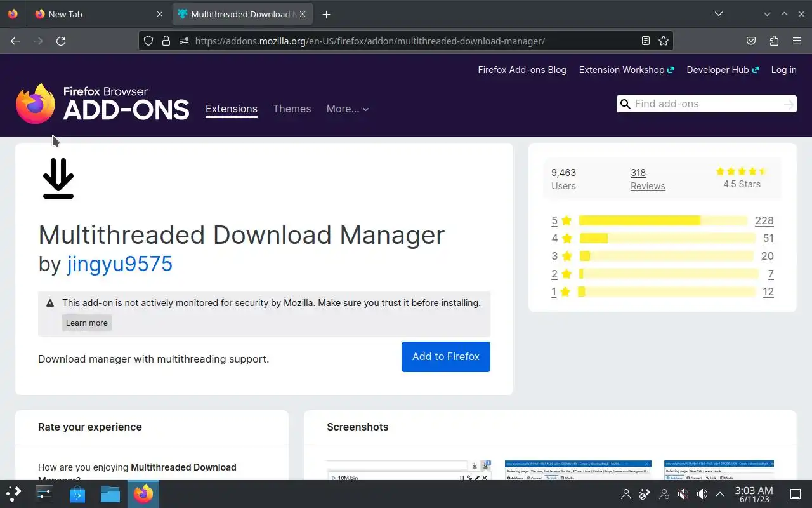This screenshot has width=812, height=508.
Task: Open the 20 three-star reviews count
Action: point(768,256)
